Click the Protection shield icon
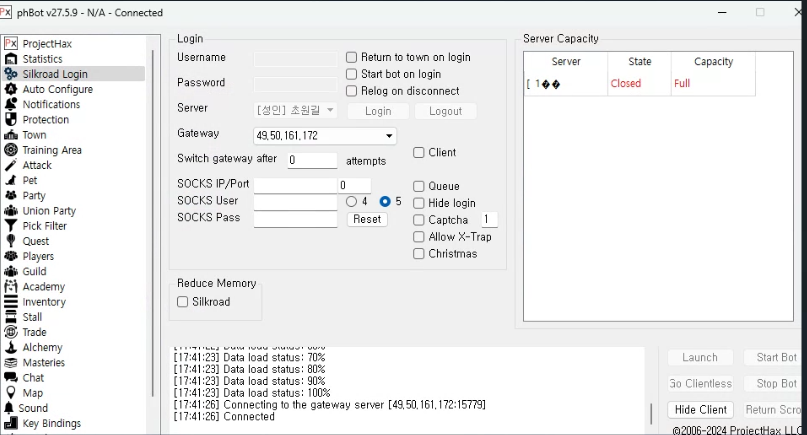 point(11,119)
